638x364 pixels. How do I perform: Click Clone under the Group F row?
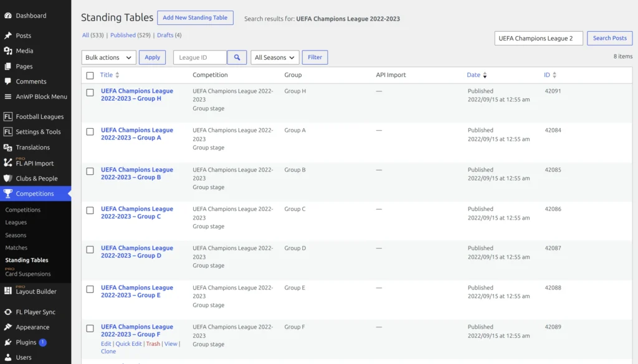108,352
